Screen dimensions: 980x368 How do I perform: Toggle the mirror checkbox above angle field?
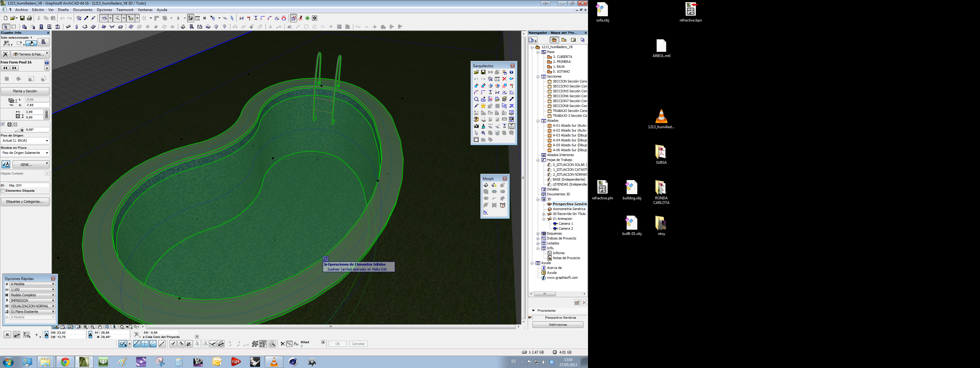(x=3, y=124)
